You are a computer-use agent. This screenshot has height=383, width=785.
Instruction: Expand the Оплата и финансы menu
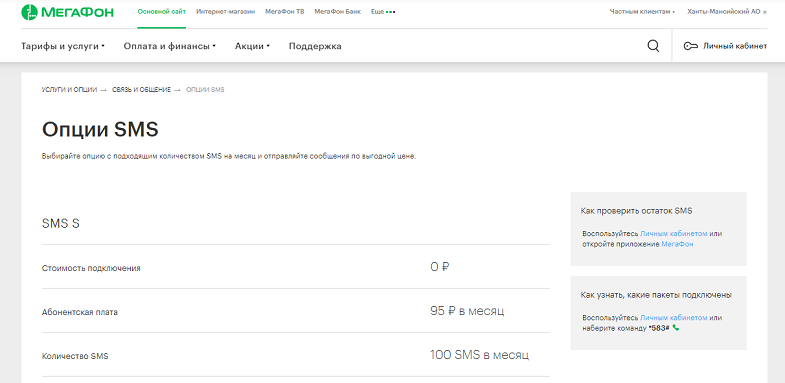169,46
